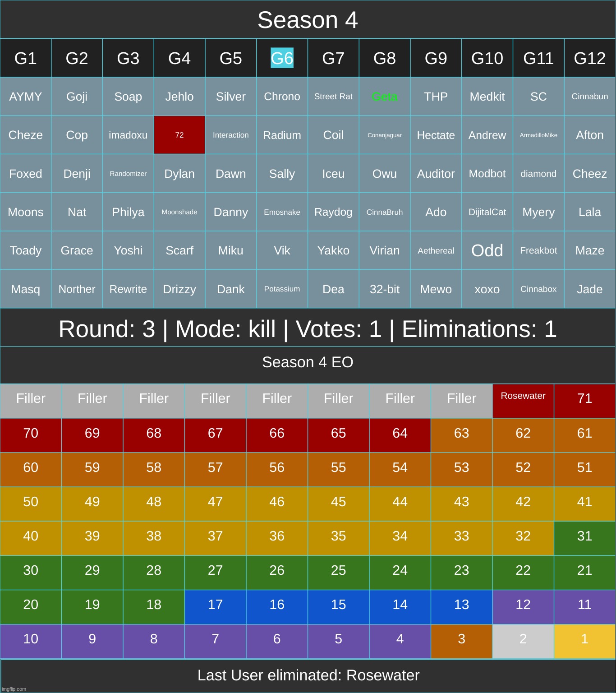Click the Masq cell in G1
Screen dimensions: 616x693
26,289
